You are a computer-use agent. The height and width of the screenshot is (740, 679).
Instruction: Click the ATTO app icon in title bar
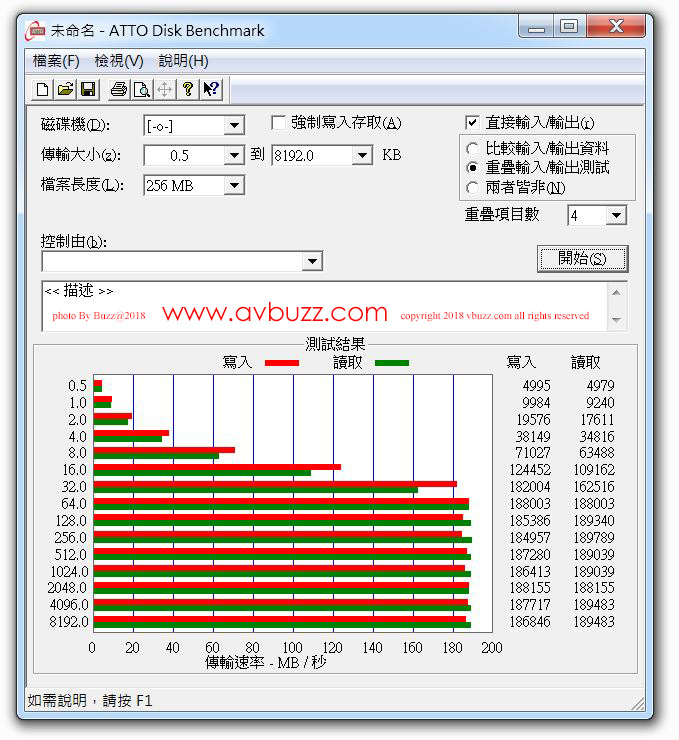coord(35,31)
